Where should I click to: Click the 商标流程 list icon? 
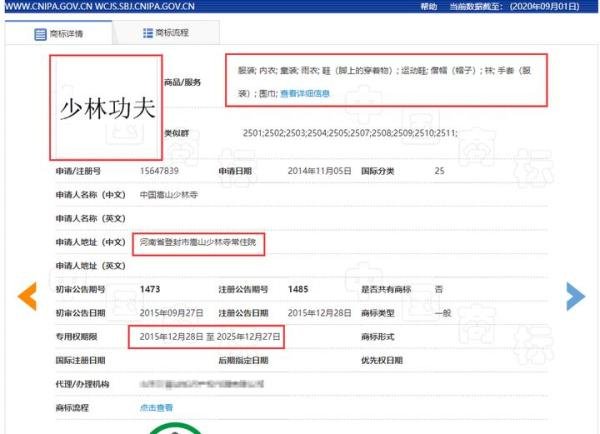coord(148,33)
